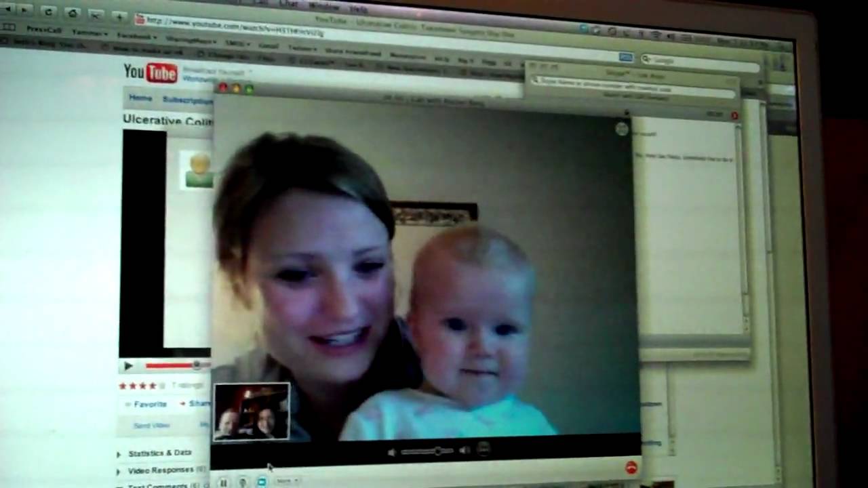Viewport: 868px width, 488px height.
Task: Go to the YouTube Subscriptions tab
Action: pyautogui.click(x=187, y=100)
